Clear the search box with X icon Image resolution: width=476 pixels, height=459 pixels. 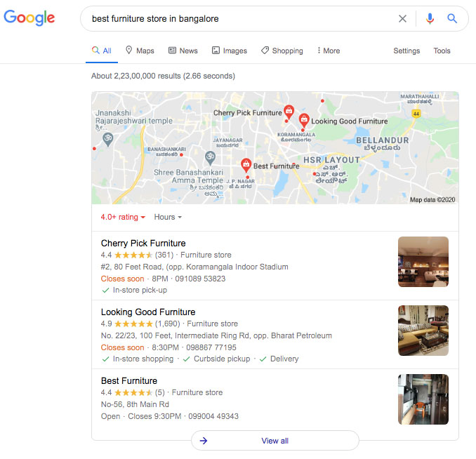tap(402, 19)
